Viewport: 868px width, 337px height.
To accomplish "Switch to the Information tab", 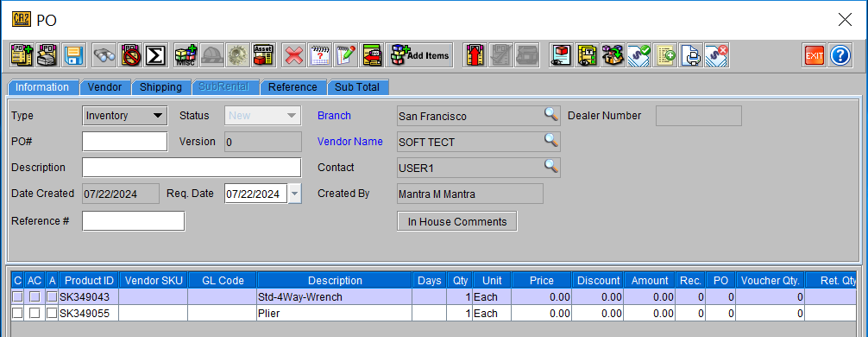I will pyautogui.click(x=42, y=87).
